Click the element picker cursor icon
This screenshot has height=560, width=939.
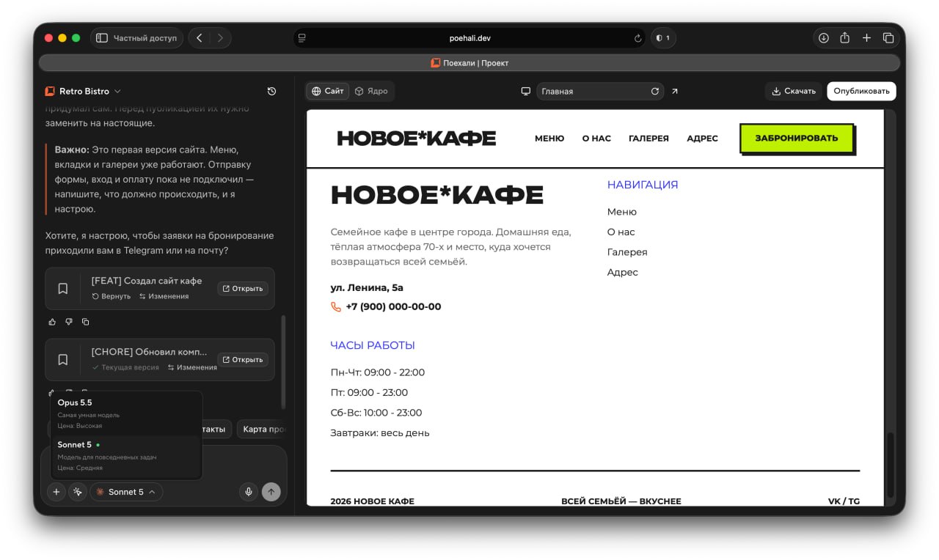(78, 492)
